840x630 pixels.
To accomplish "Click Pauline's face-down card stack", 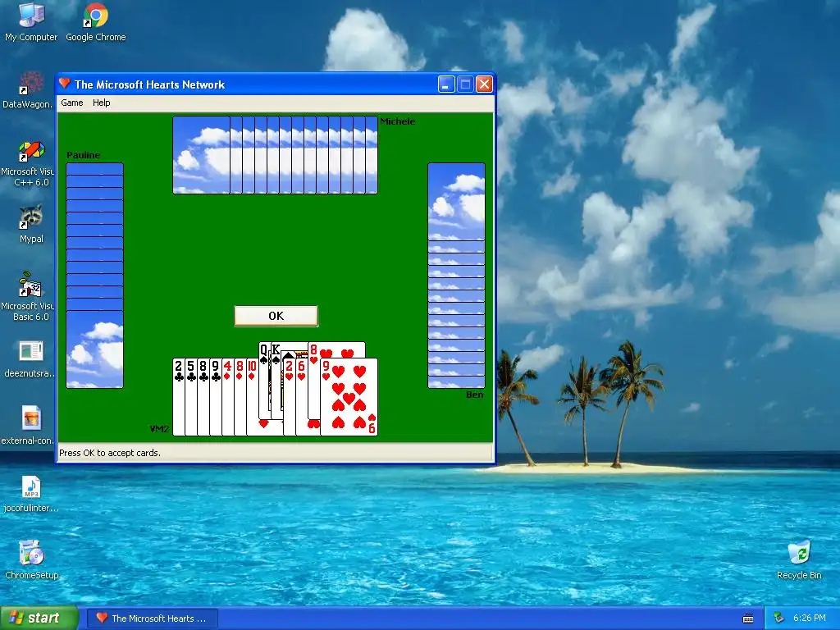I will tap(95, 276).
